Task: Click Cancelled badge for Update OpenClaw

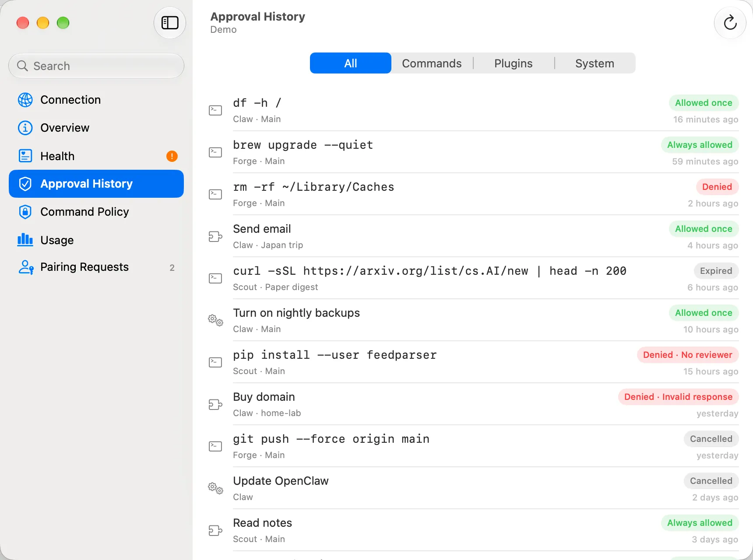Action: tap(711, 481)
